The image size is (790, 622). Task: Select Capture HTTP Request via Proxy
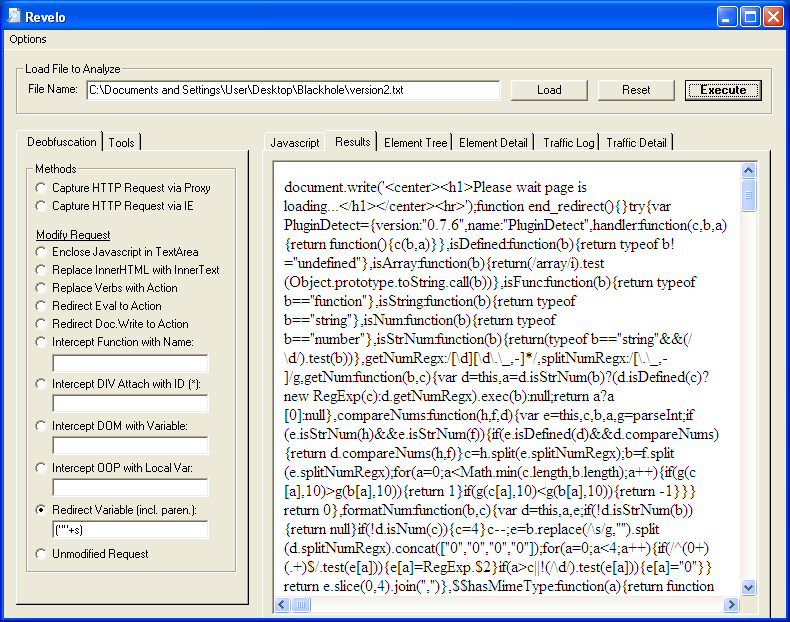tap(40, 188)
